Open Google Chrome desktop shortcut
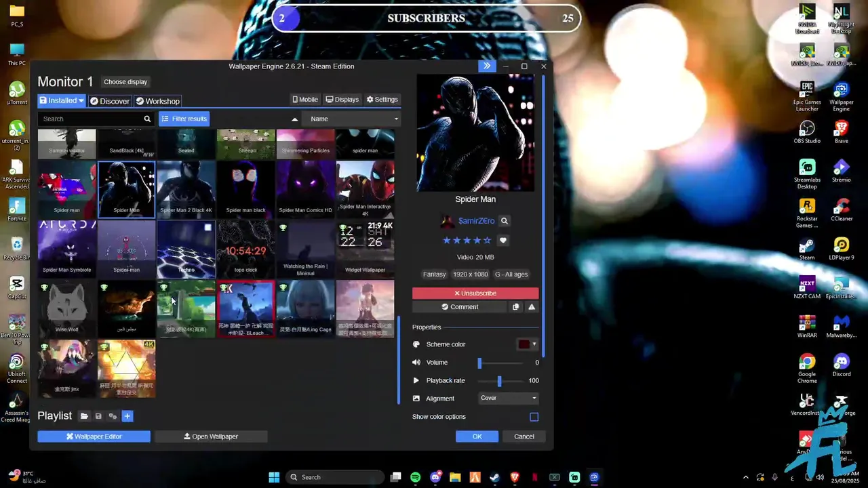The image size is (868, 488). tap(807, 369)
